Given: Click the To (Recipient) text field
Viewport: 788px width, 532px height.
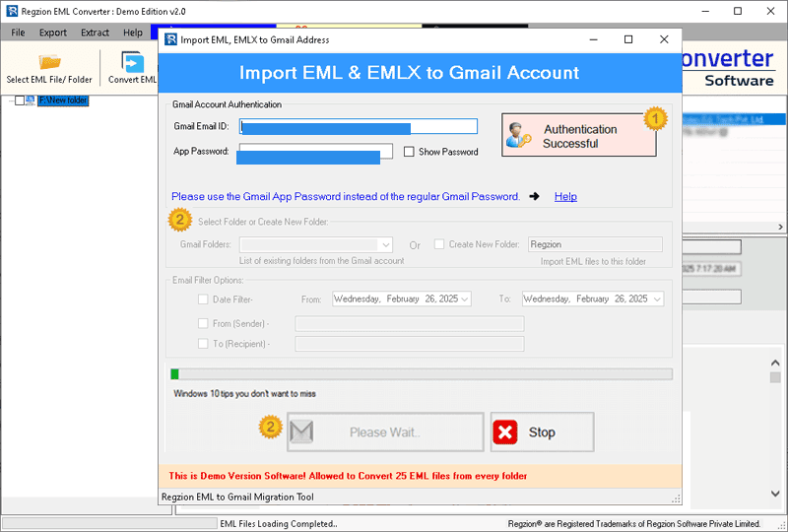Looking at the screenshot, I should [x=410, y=344].
